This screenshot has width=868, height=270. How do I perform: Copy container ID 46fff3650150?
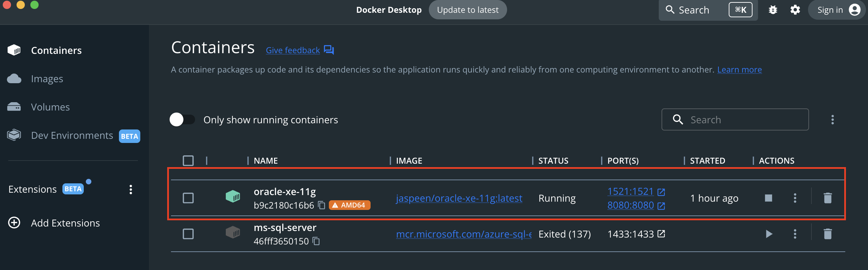(x=316, y=241)
